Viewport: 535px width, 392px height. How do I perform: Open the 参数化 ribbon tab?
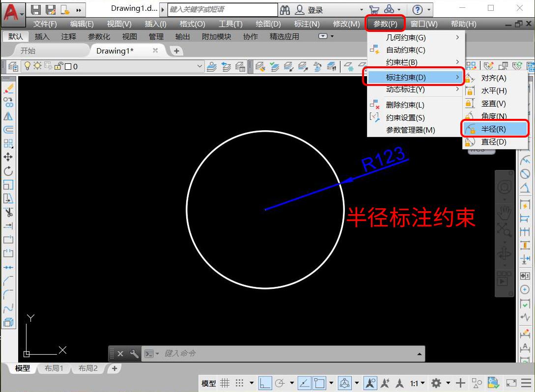(99, 36)
